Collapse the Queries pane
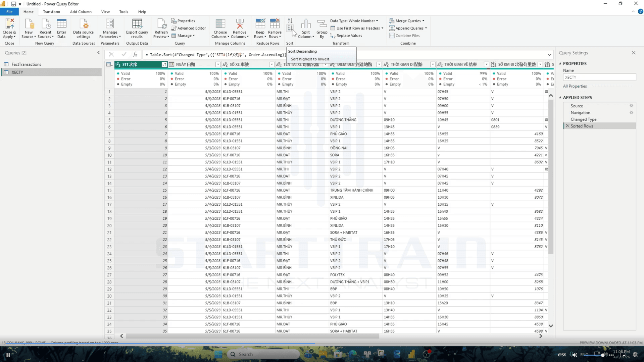This screenshot has height=362, width=644. 99,53
